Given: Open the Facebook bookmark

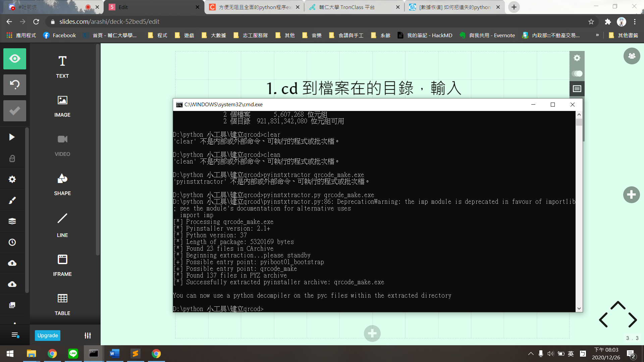Looking at the screenshot, I should tap(60, 35).
